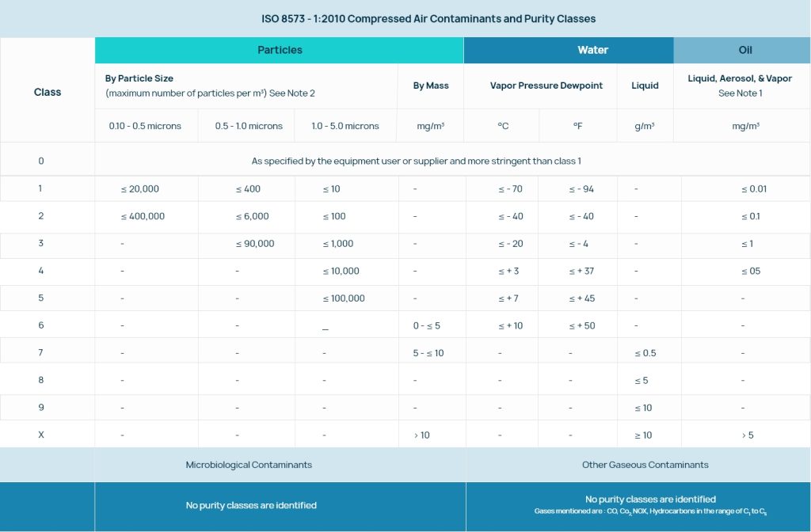Click the By Mass subheader
811x532 pixels.
click(x=431, y=85)
